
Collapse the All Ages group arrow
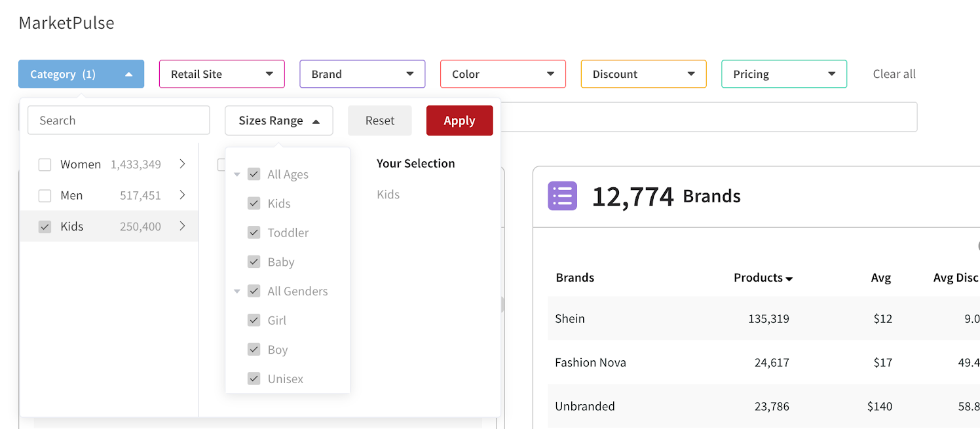237,175
